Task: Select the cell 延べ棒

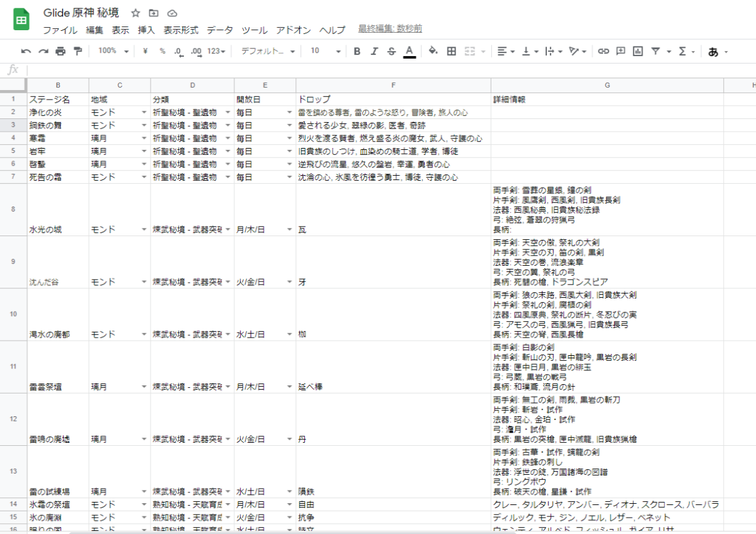Action: 393,367
